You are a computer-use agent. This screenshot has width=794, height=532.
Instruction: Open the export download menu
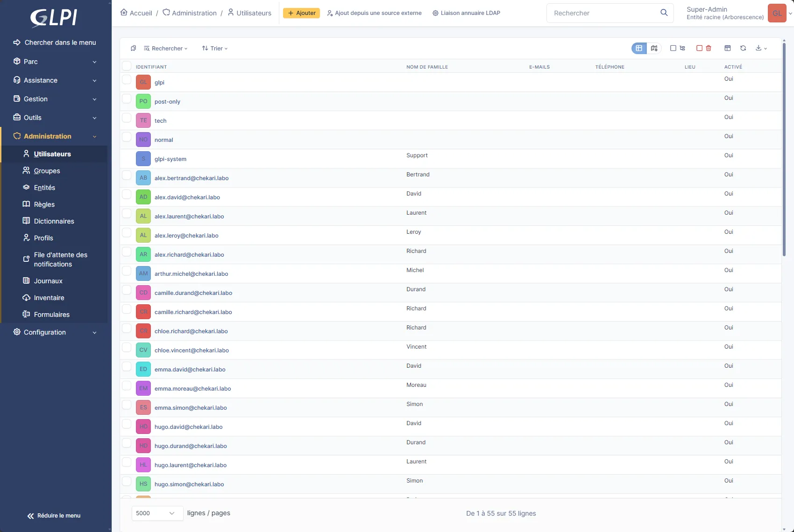[761, 48]
